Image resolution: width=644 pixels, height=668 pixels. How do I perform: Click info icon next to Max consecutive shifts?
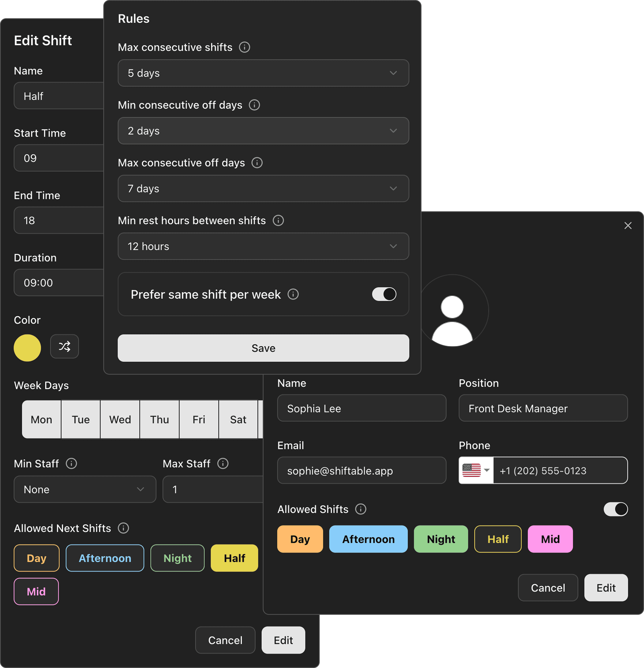[244, 47]
